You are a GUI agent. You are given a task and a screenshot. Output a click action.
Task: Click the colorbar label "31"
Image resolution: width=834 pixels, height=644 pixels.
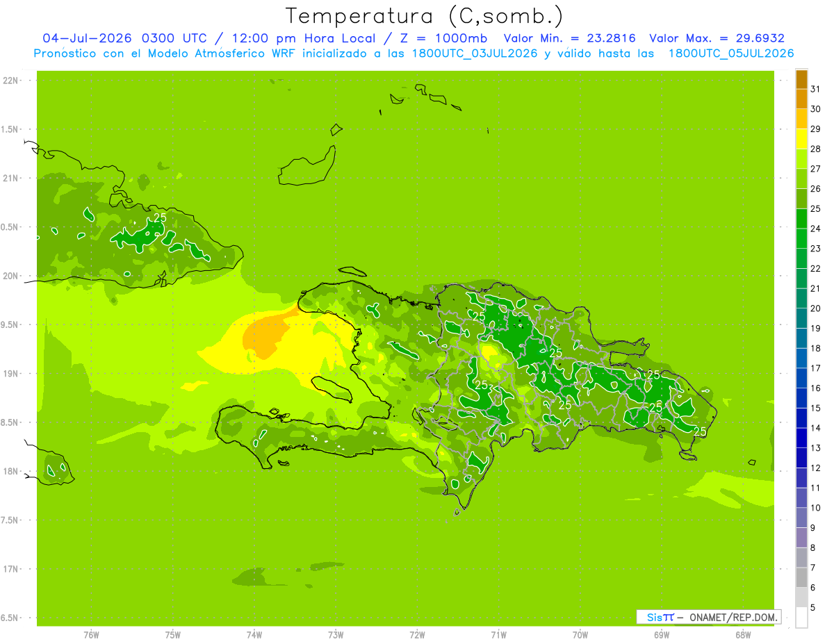coord(816,89)
